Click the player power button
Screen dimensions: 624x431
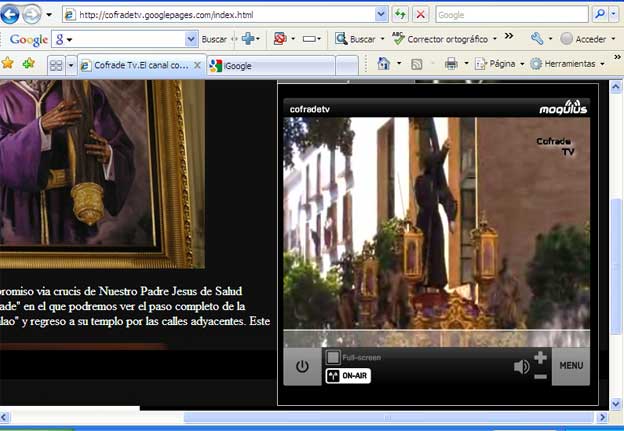(x=302, y=366)
